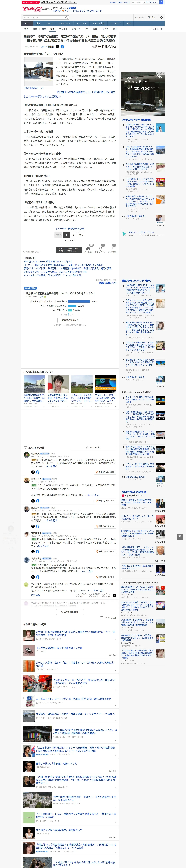Viewport: 186px width, 868px height.
Task: Open マイページ link
Action: [139, 17]
